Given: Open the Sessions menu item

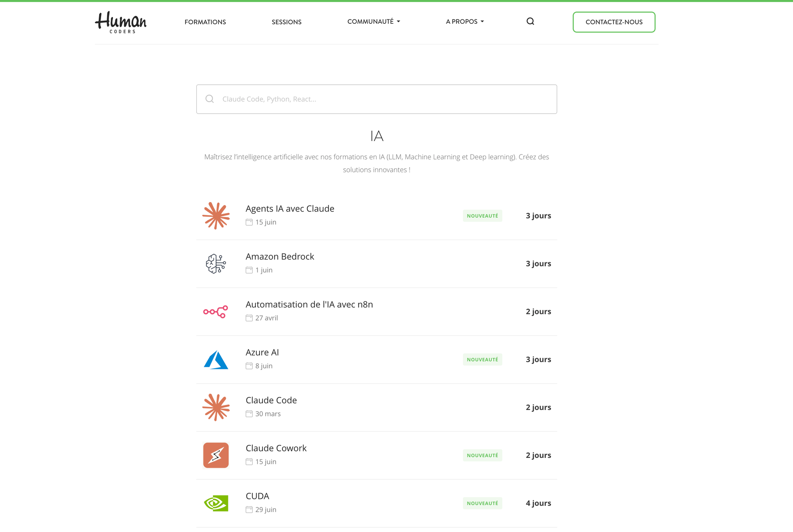Looking at the screenshot, I should [x=286, y=22].
